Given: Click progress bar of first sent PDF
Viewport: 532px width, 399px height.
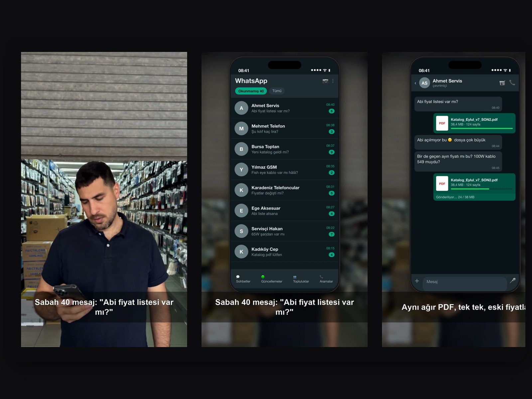Looking at the screenshot, I should pos(482,128).
